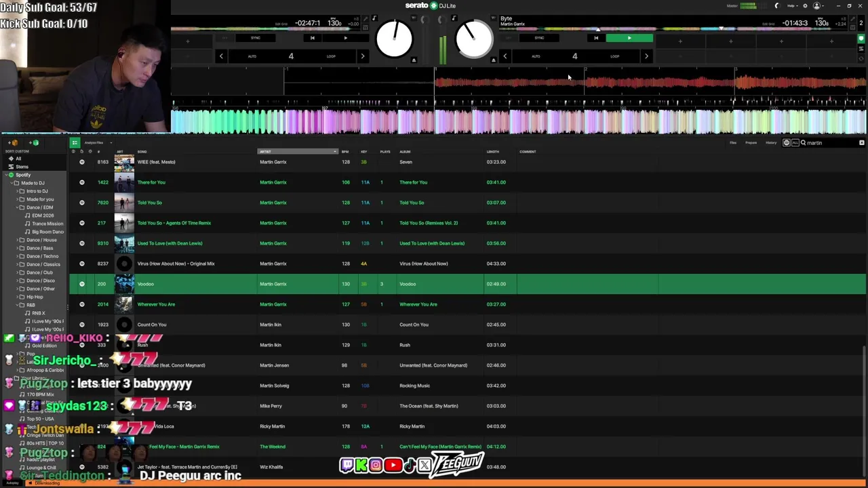Select All in library sidebar
This screenshot has height=488, width=868.
pyautogui.click(x=18, y=159)
